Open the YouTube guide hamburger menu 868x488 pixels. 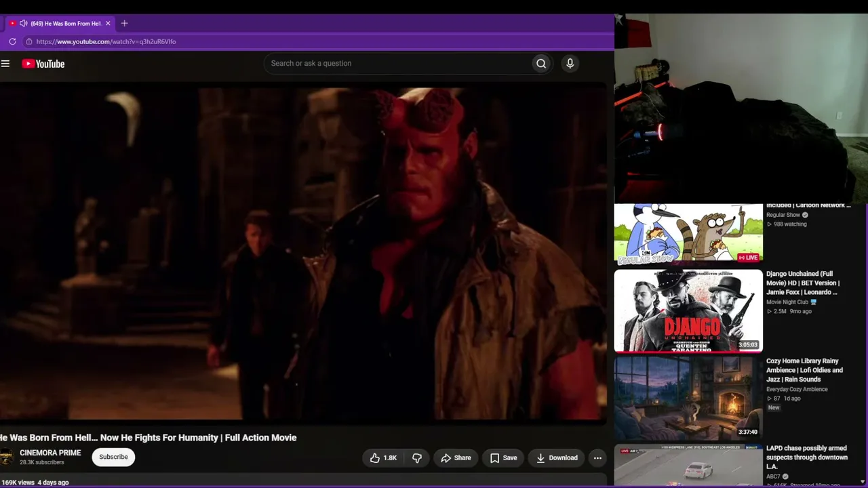point(5,64)
